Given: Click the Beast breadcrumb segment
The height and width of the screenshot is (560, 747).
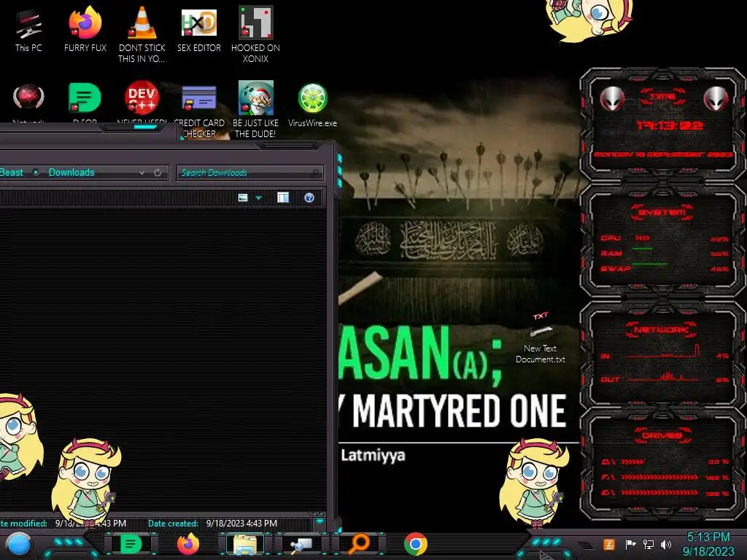Looking at the screenshot, I should [12, 172].
